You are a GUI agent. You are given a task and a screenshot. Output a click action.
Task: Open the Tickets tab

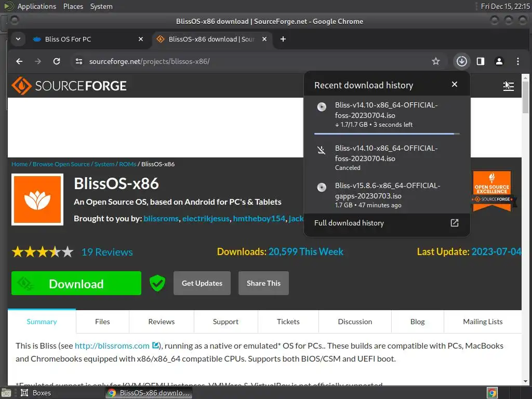pos(288,322)
